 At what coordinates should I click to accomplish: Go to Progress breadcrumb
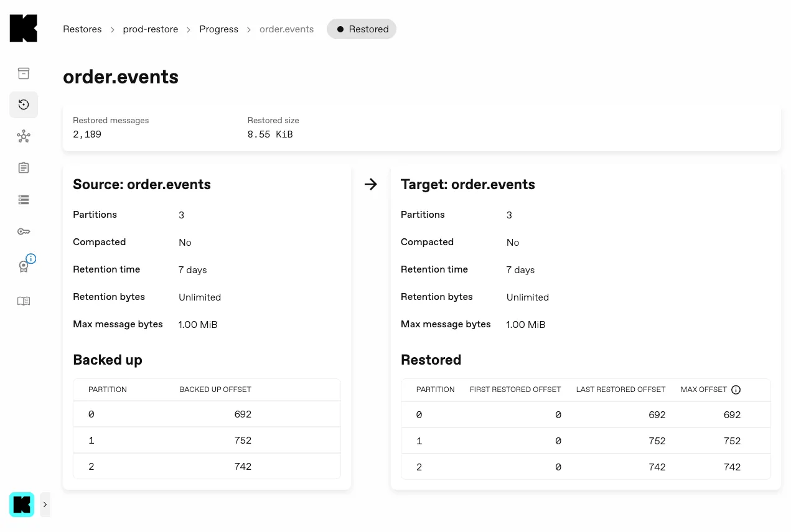[x=218, y=29]
